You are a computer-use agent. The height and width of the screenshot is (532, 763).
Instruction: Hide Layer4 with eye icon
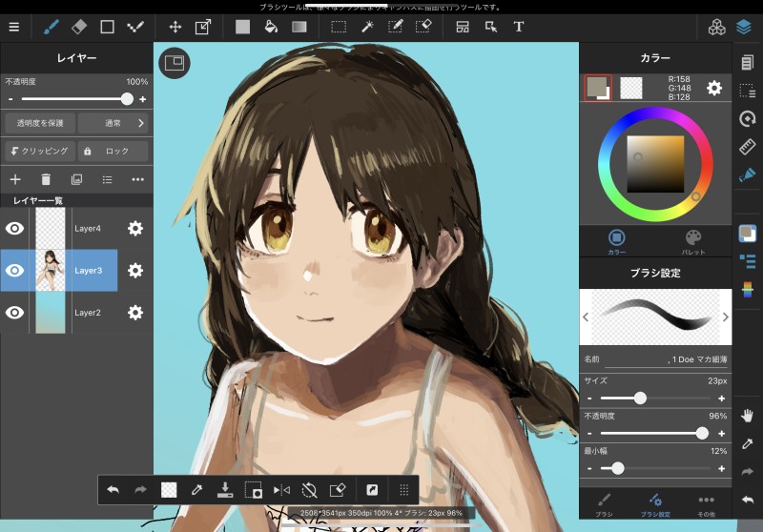14,228
